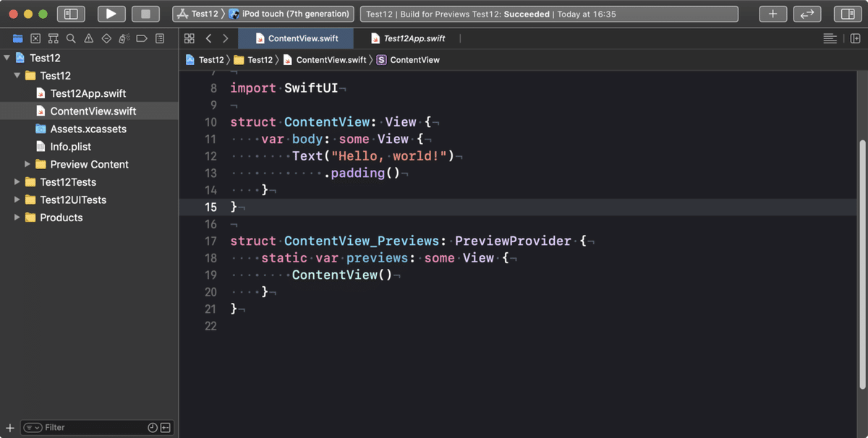The image size is (868, 438).
Task: Select Info.plist in the navigator
Action: point(89,147)
